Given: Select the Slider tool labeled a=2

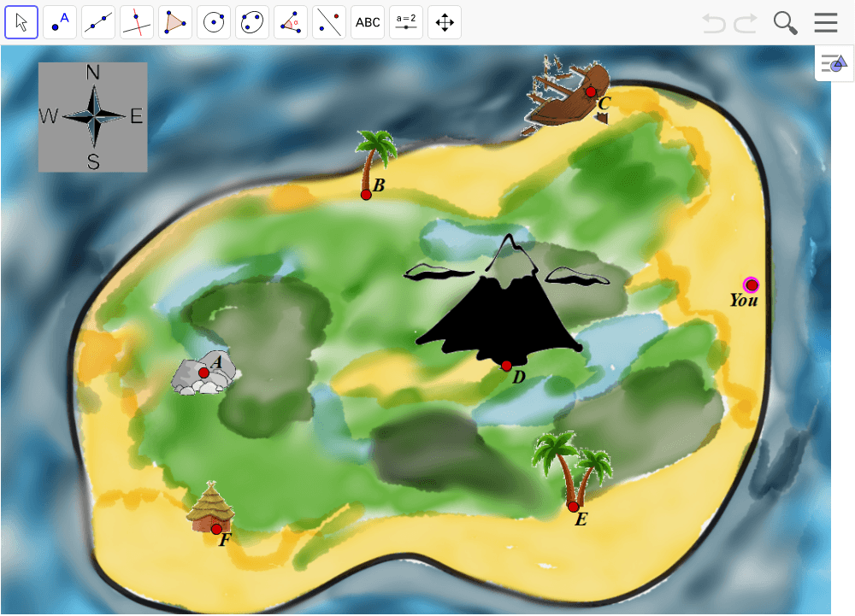Looking at the screenshot, I should pos(406,21).
